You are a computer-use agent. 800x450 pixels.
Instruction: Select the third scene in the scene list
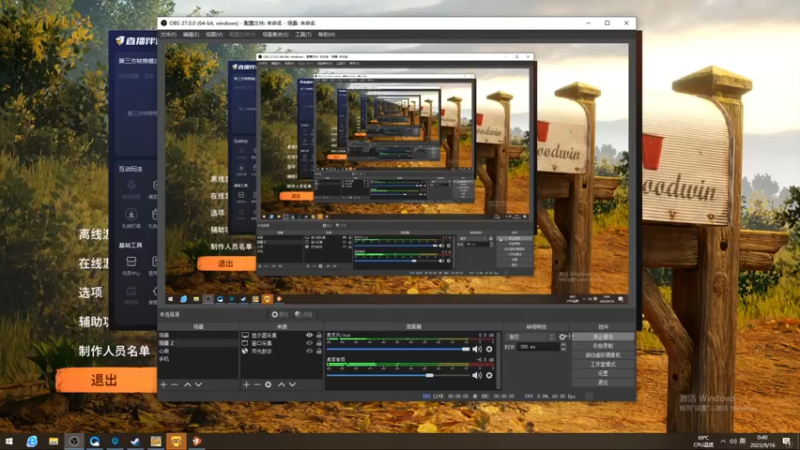coord(198,351)
